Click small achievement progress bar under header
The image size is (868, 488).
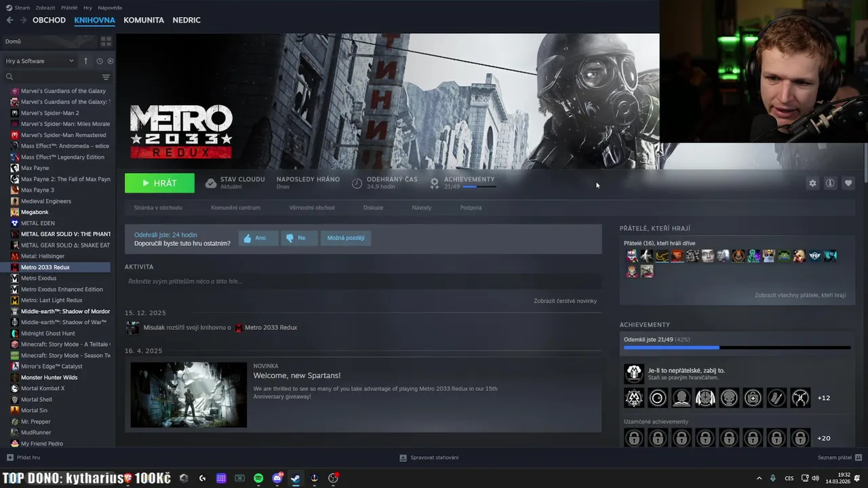click(479, 186)
